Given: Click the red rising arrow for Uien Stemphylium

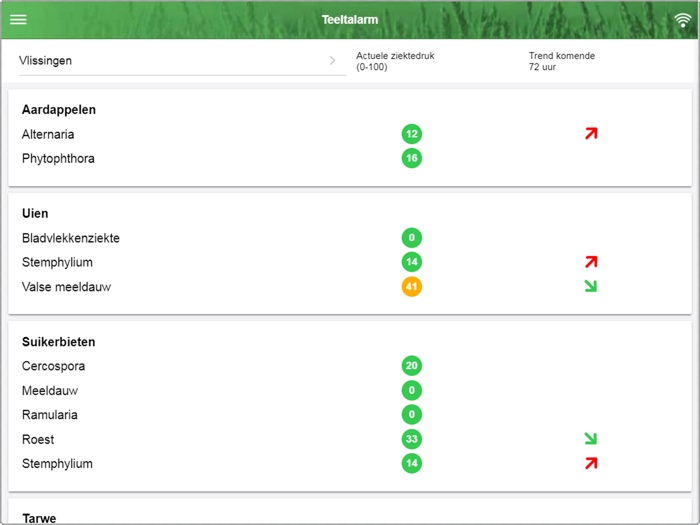Looking at the screenshot, I should point(591,262).
